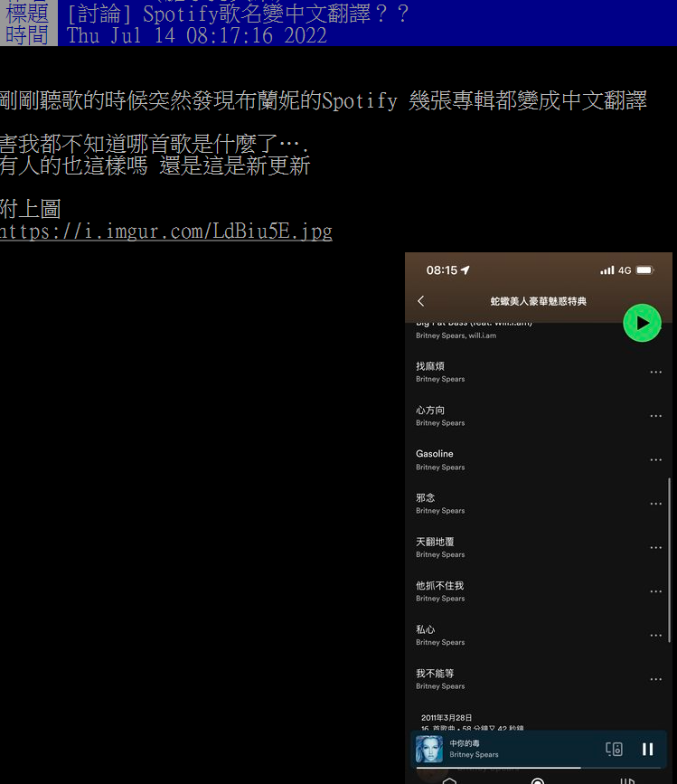The height and width of the screenshot is (784, 677).
Task: Tap the battery status icon
Action: click(645, 270)
